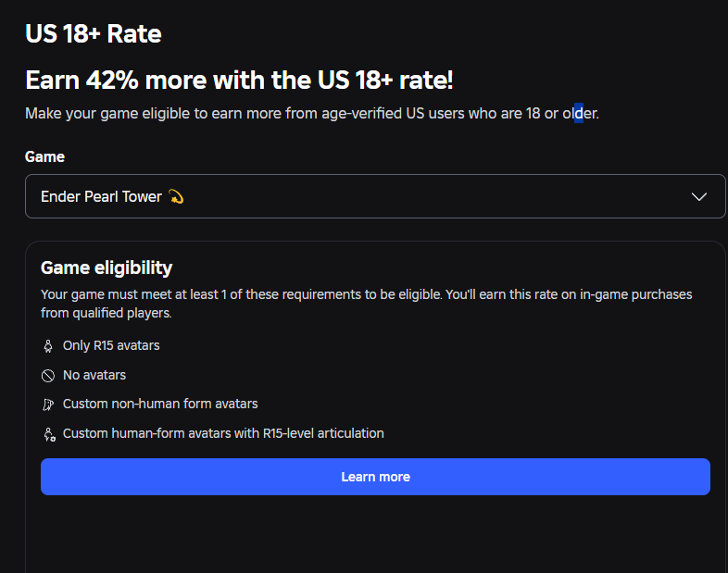Click the Game field label
This screenshot has height=573, width=728.
coord(44,156)
